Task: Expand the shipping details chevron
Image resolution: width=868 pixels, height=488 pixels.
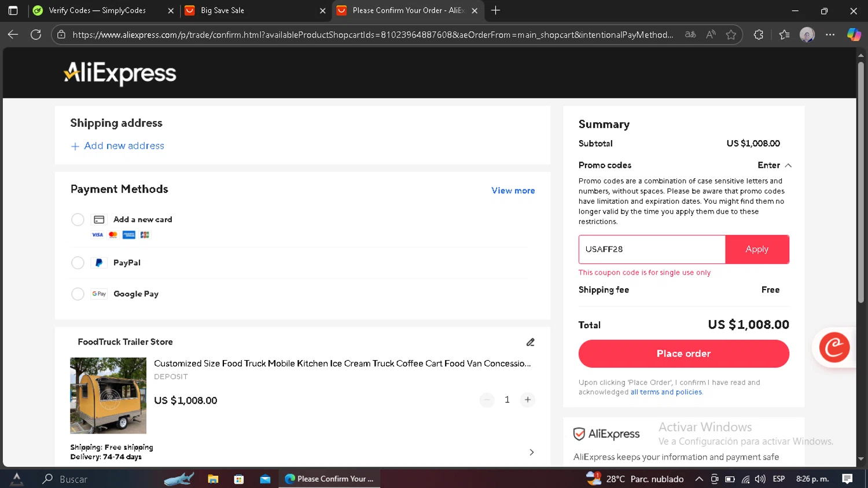Action: (x=531, y=452)
